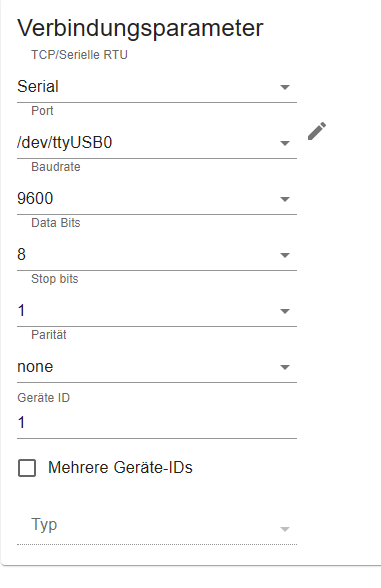Select the value 8 in Data Bits
This screenshot has width=381, height=588.
(21, 255)
